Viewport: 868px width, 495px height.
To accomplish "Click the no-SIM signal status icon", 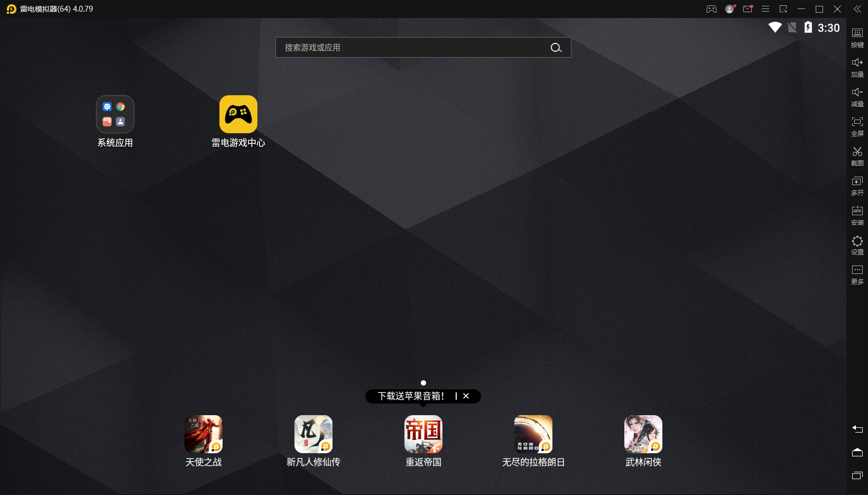I will point(792,27).
